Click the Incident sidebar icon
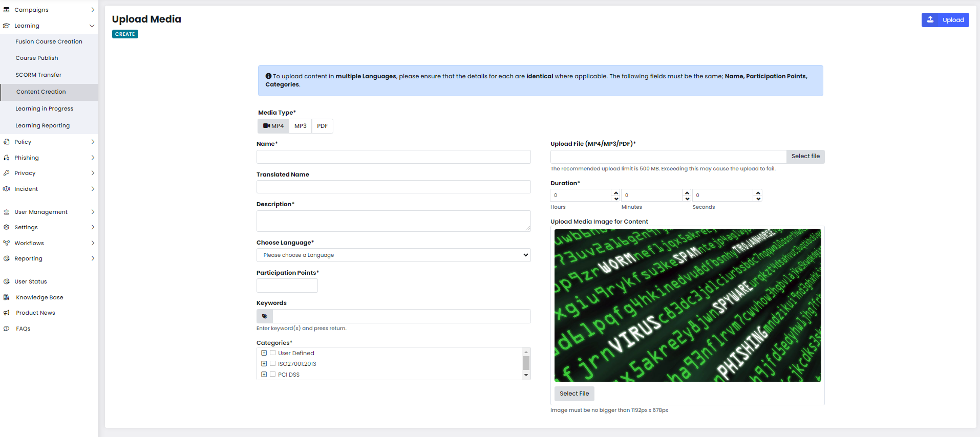The width and height of the screenshot is (980, 437). [6, 189]
